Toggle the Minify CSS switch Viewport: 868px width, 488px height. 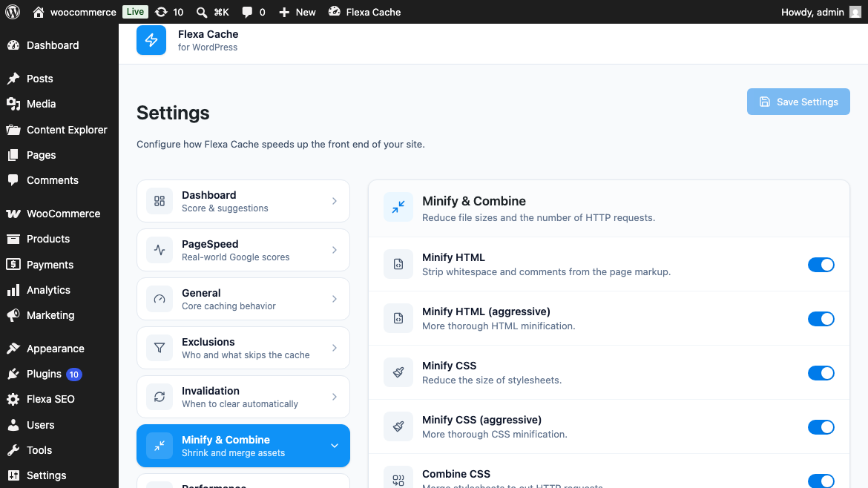[x=821, y=373]
